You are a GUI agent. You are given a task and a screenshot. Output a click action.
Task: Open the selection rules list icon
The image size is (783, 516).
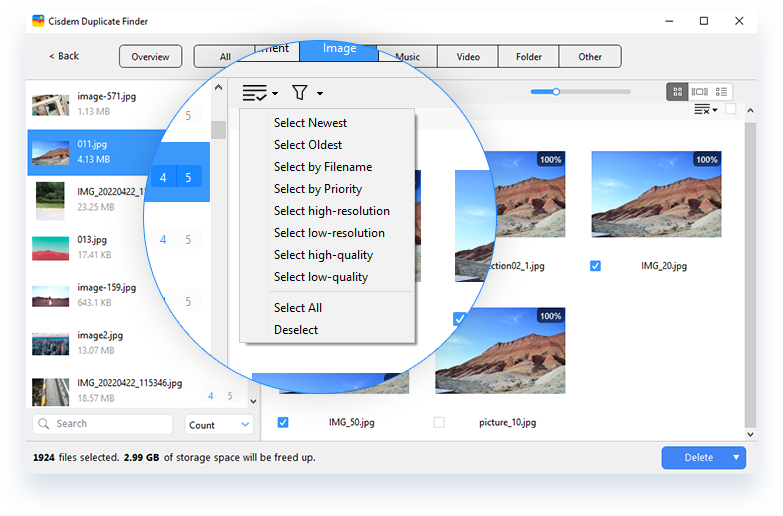[256, 93]
